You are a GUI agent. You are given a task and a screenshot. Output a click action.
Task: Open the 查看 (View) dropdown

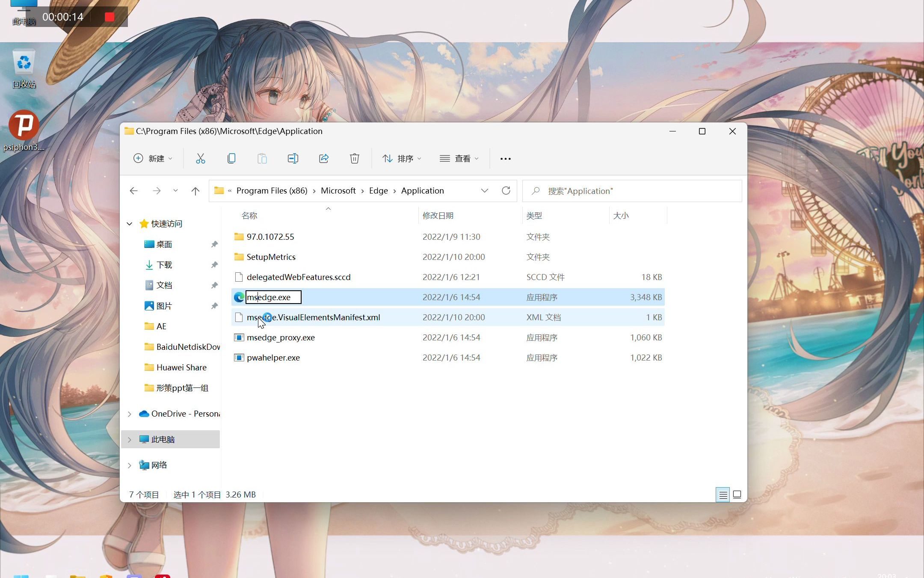pos(459,158)
